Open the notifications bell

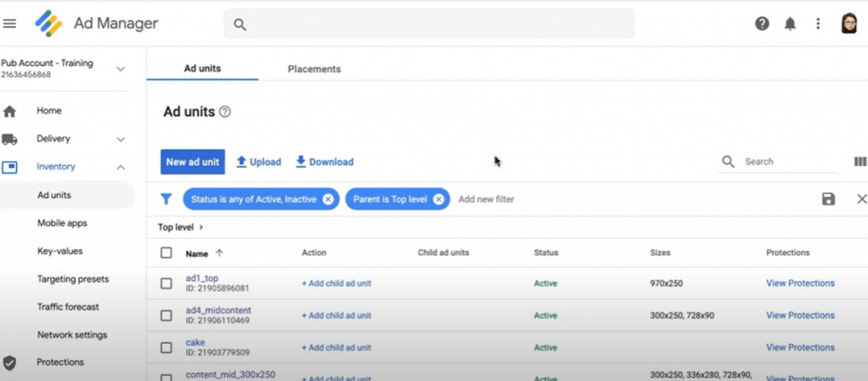(x=790, y=24)
